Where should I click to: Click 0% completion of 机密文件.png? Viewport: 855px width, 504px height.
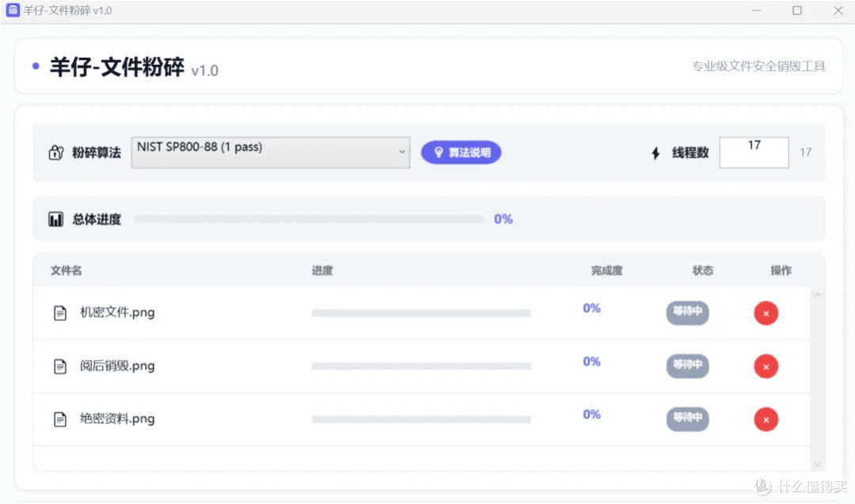tap(591, 309)
